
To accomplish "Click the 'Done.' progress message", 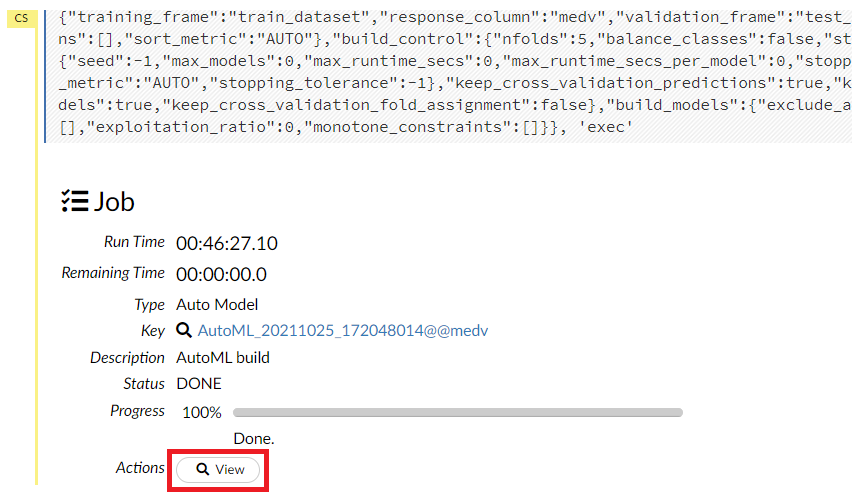I will (254, 438).
